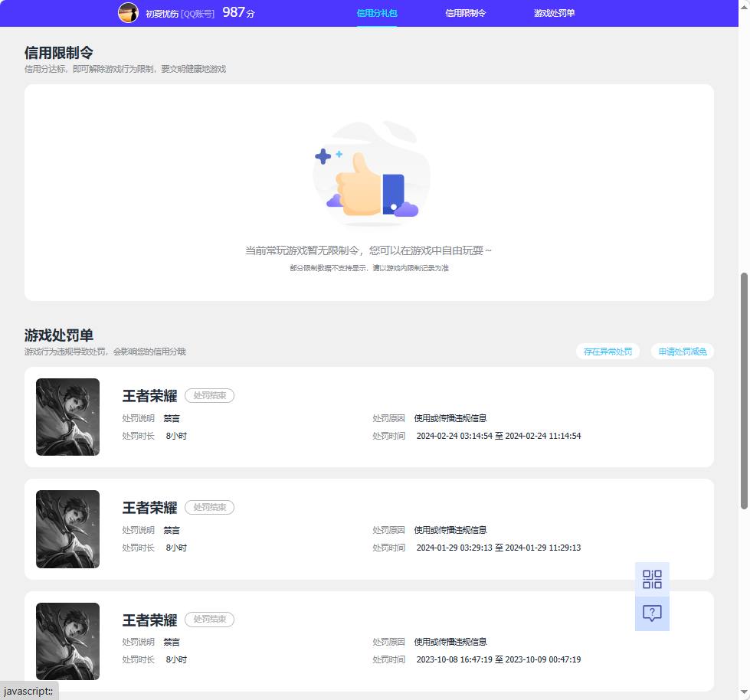Screen dimensions: 750x700
Task: Click the 处罚结束 badge on the third card
Action: 209,620
